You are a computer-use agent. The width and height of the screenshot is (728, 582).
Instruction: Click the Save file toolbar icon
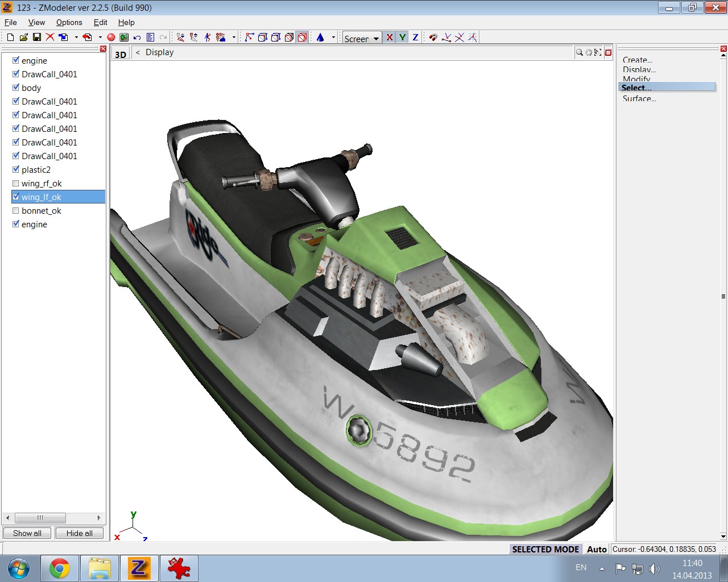(x=36, y=38)
